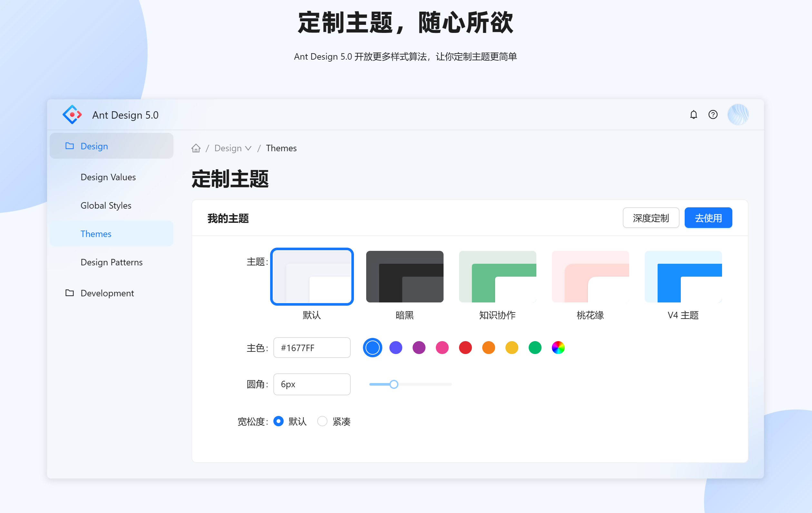Select the 默认 spacing radio button
The image size is (812, 513).
pyautogui.click(x=278, y=421)
